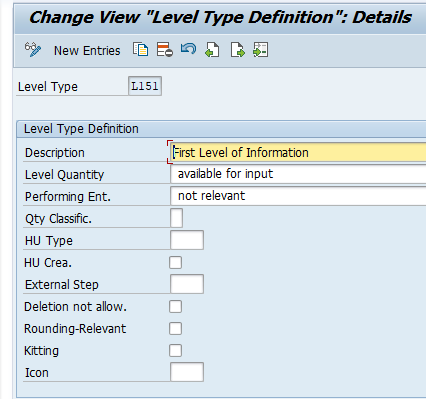Viewport: 426px width, 399px height.
Task: Click the Level Type L1S1 field
Action: pyautogui.click(x=145, y=86)
